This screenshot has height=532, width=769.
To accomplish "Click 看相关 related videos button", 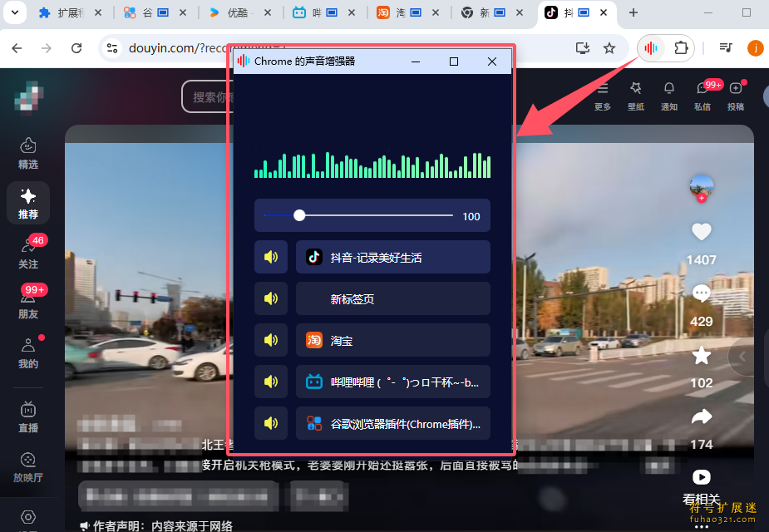I will [x=702, y=486].
